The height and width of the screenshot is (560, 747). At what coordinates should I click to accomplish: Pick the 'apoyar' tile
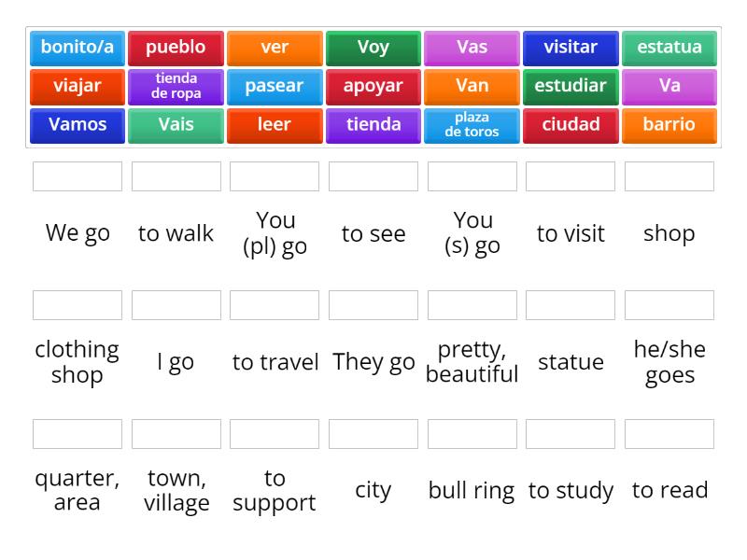[x=373, y=86]
